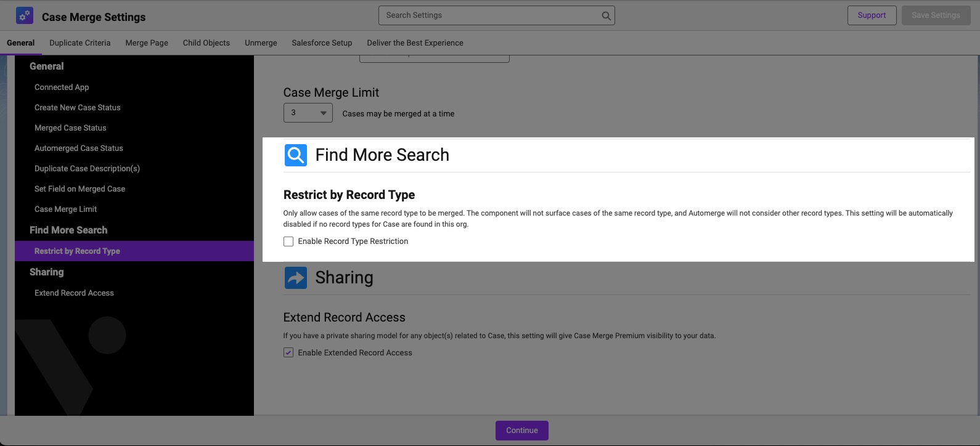Focus the Search Settings field
The width and height of the screenshot is (980, 446).
click(x=497, y=15)
